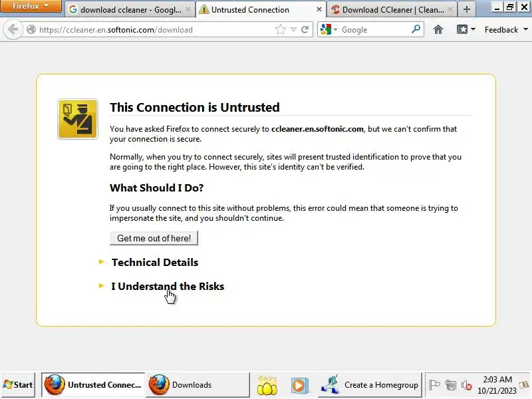This screenshot has width=532, height=399.
Task: Click the What Should I Do? heading
Action: (x=157, y=188)
